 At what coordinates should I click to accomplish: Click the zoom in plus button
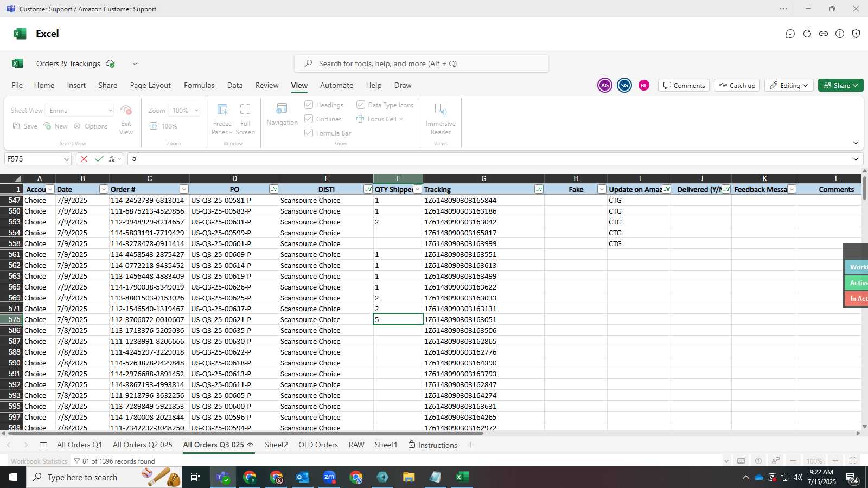coord(835,461)
